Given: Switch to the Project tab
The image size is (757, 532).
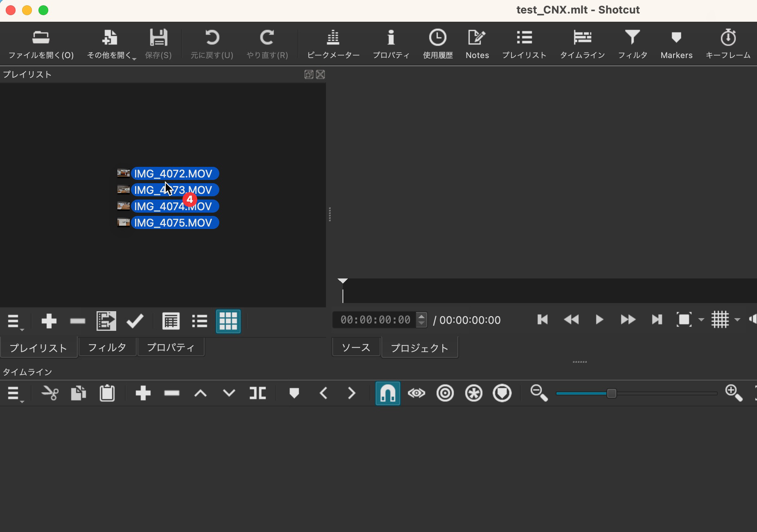Looking at the screenshot, I should (x=419, y=348).
